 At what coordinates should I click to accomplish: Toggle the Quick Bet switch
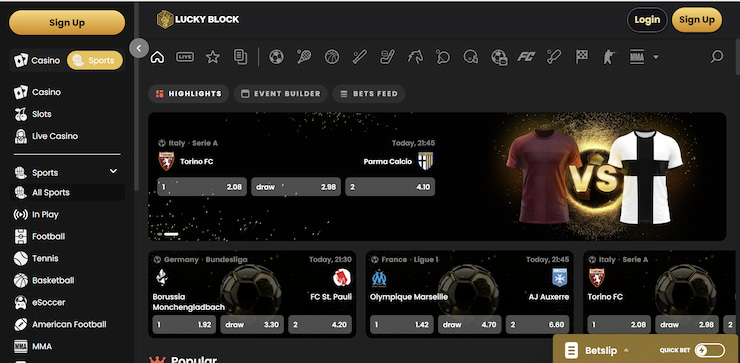709,350
